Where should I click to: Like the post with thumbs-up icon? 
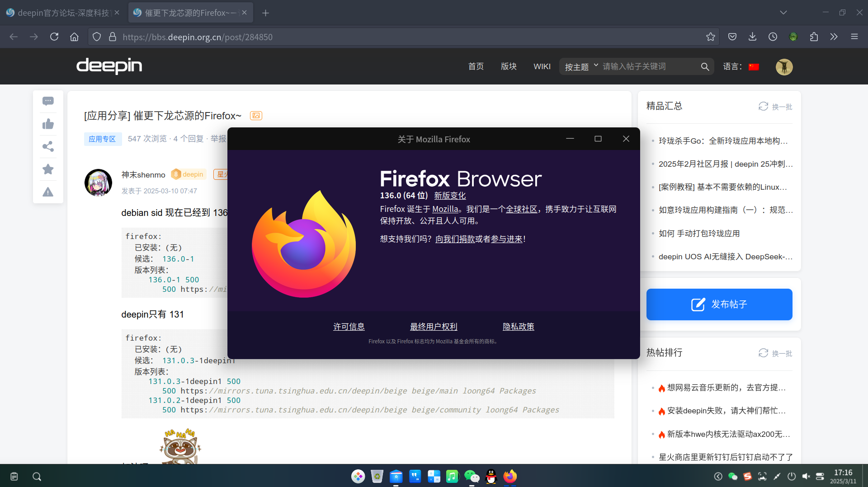(48, 124)
